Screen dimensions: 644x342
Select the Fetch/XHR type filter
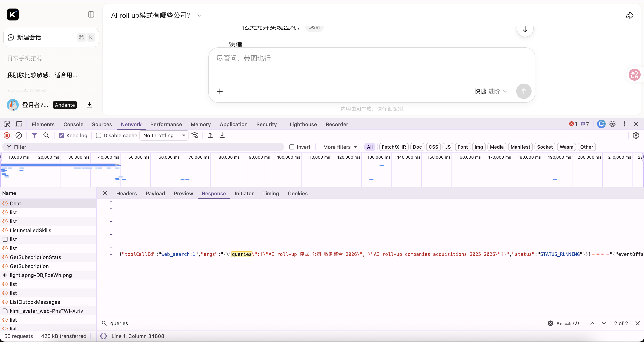tap(394, 147)
